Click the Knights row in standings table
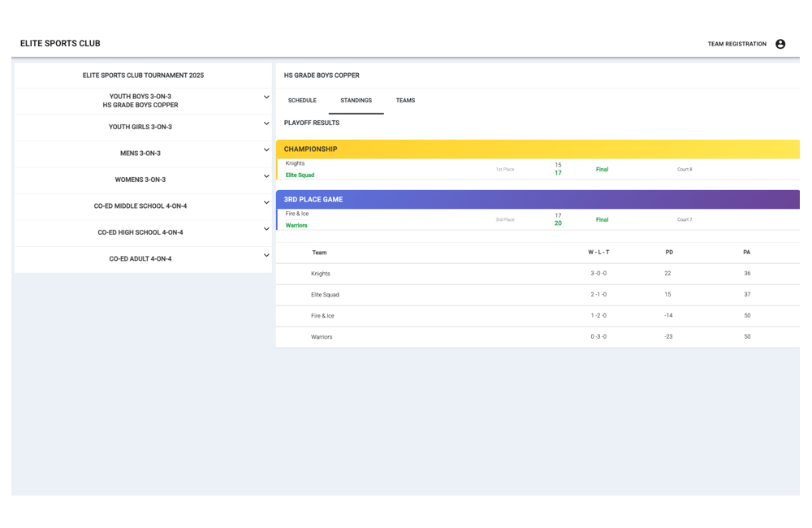The height and width of the screenshot is (528, 812). click(x=321, y=274)
